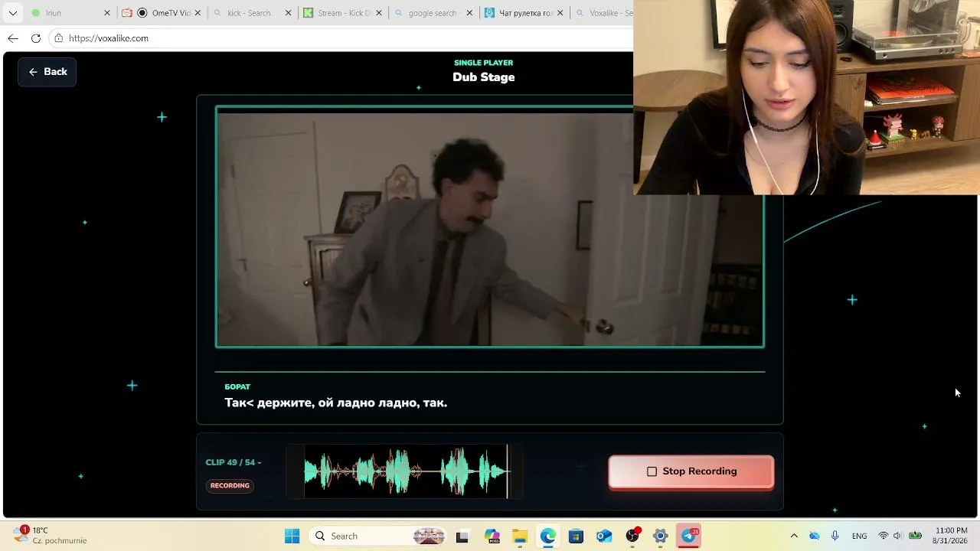This screenshot has height=551, width=980.
Task: Click the Stop Recording button
Action: [691, 471]
